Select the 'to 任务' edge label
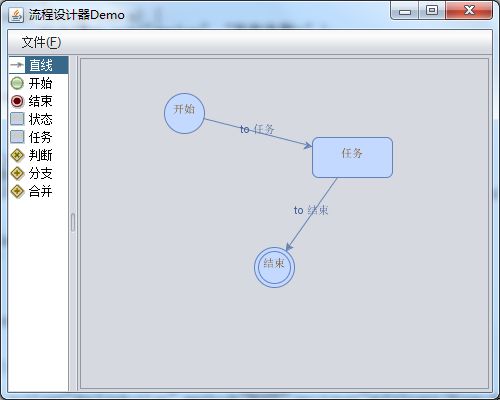 tap(257, 129)
